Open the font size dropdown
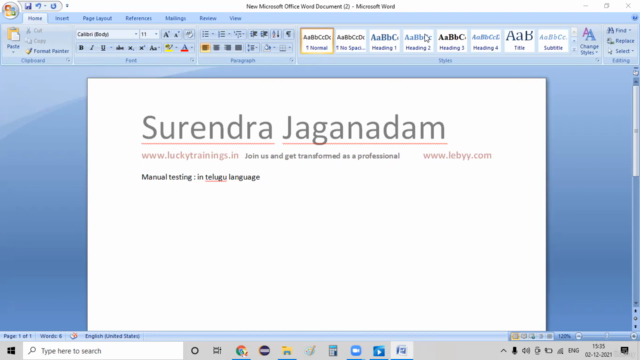 [x=156, y=34]
